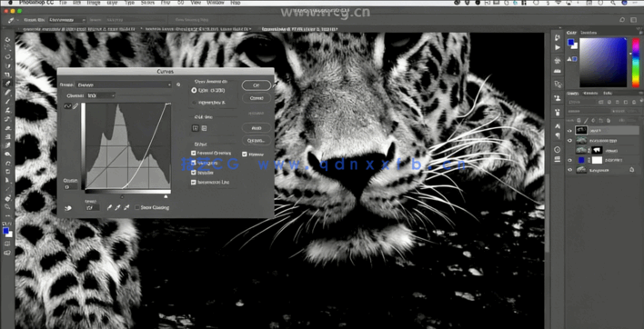Open the Paragraph panel icon in the dock

pos(558,135)
